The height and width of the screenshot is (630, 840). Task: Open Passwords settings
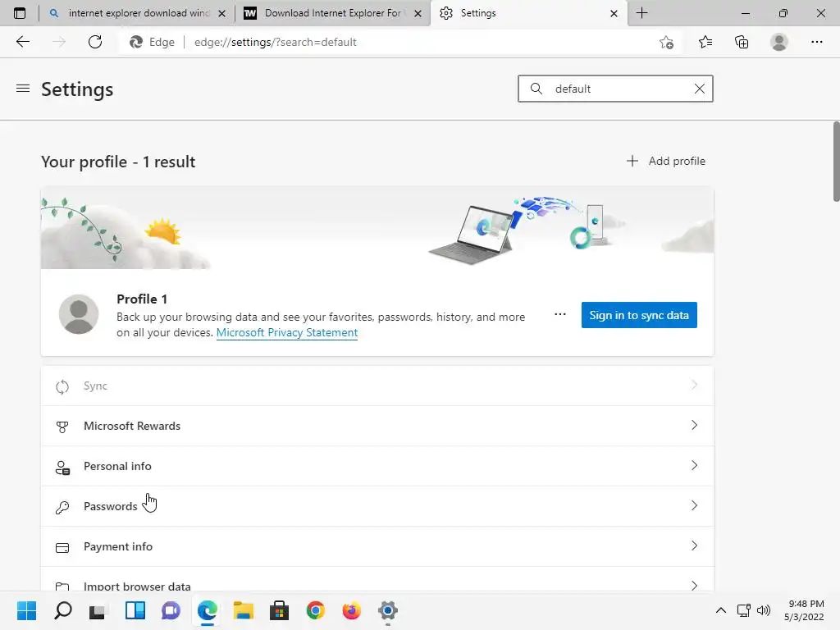coord(377,506)
